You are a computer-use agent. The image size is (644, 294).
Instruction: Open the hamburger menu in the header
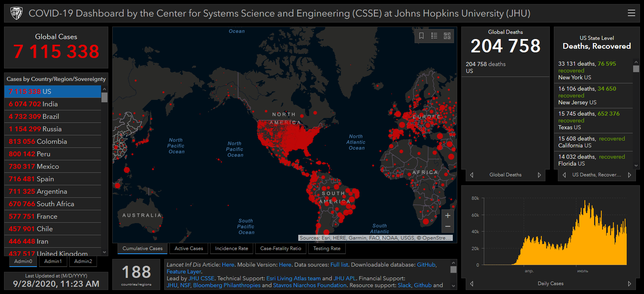[x=631, y=13]
